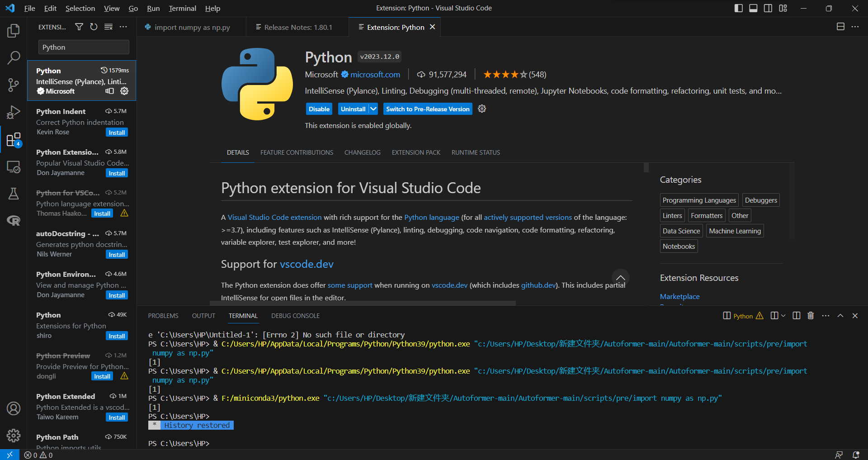
Task: Open the Terminal menu
Action: [182, 8]
